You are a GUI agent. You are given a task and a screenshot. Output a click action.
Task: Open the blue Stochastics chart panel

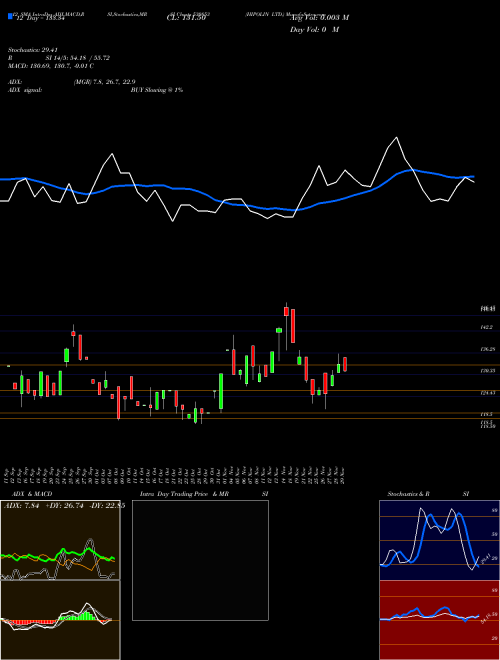pos(439,540)
